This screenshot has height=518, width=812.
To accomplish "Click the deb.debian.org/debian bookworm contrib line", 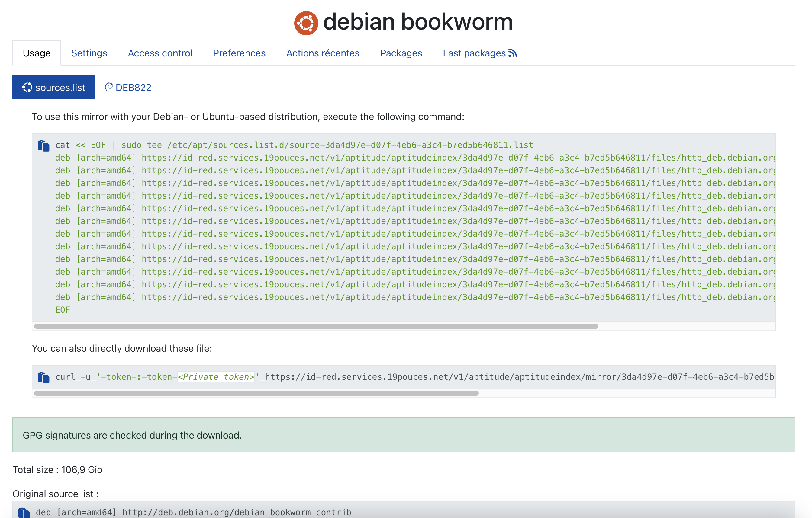I will [193, 513].
